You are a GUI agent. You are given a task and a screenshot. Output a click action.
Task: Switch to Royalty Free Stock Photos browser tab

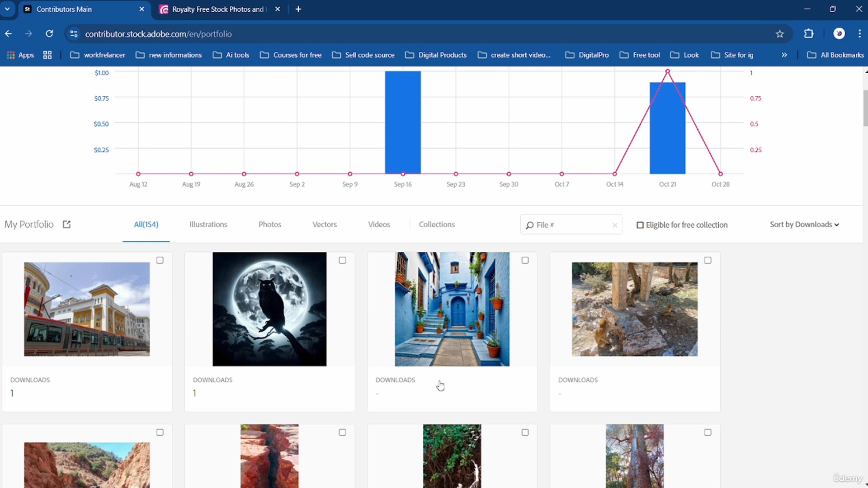(x=220, y=9)
